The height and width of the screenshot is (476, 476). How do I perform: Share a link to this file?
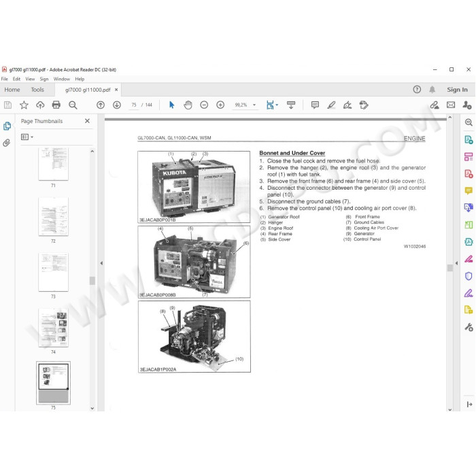[435, 105]
